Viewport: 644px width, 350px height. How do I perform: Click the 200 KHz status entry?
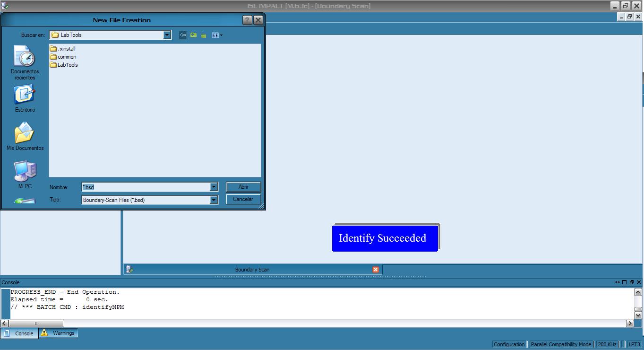coord(607,344)
